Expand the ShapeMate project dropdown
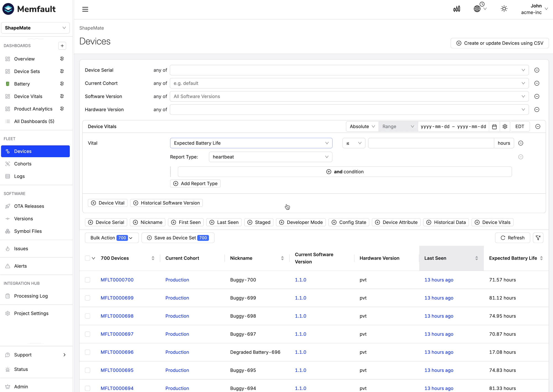The width and height of the screenshot is (553, 392). point(35,28)
